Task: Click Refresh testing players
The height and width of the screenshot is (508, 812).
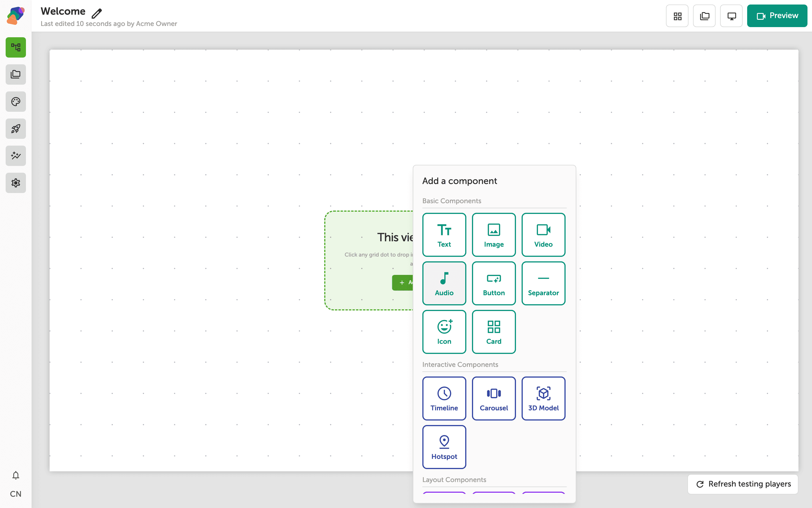Action: tap(743, 484)
